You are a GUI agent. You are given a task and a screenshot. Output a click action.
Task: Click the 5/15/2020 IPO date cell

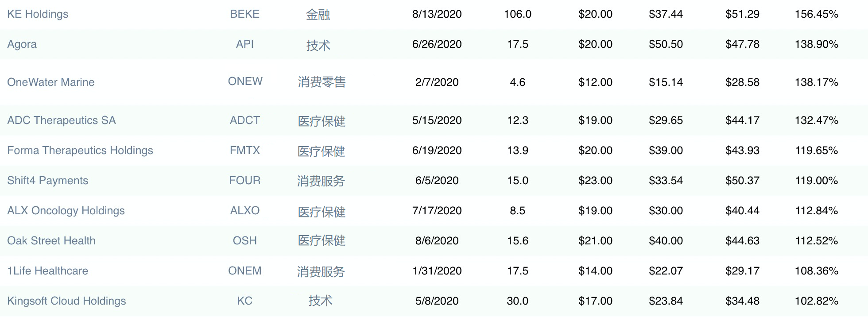click(x=437, y=120)
